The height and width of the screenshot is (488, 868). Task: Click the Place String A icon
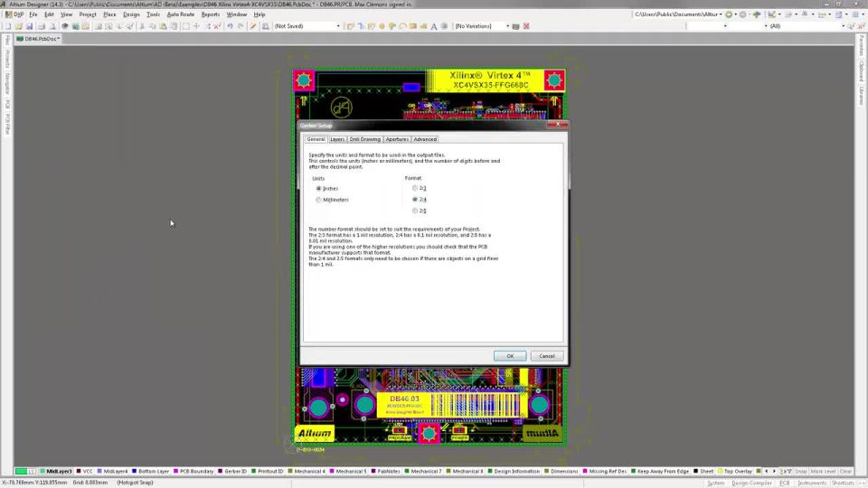(434, 26)
